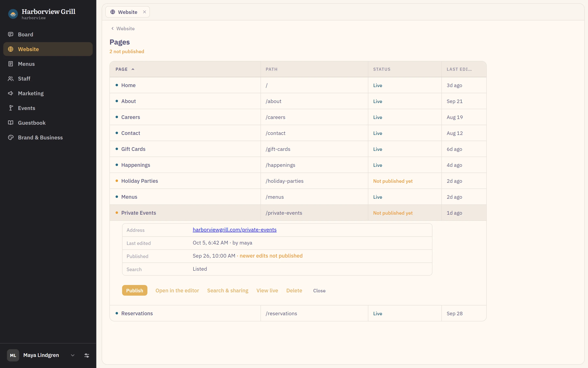Click the Live status for Careers
Screen dimensions: 588x368
[x=378, y=117]
